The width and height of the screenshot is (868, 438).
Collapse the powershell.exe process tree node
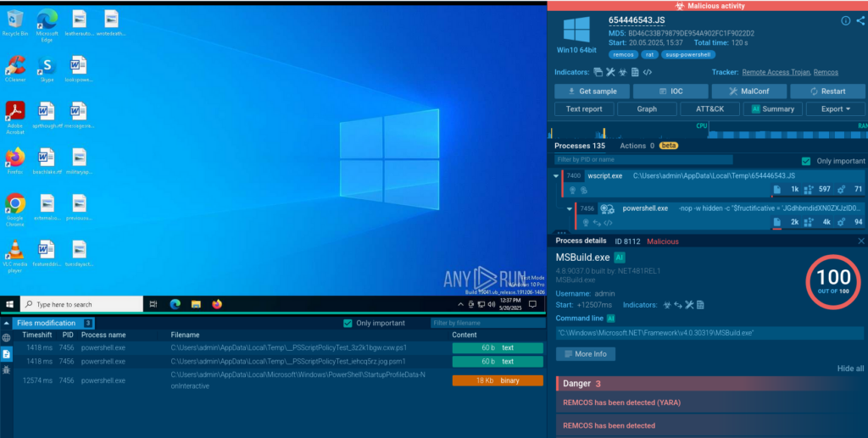(569, 208)
